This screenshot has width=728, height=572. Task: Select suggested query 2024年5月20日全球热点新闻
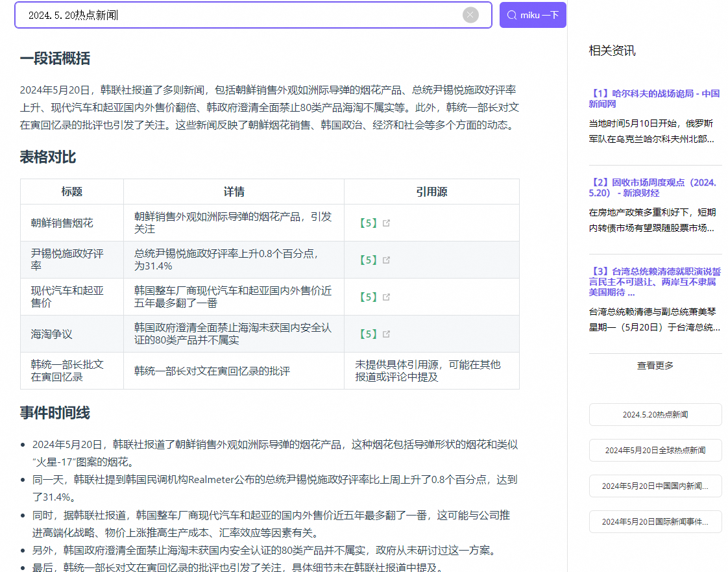click(655, 450)
